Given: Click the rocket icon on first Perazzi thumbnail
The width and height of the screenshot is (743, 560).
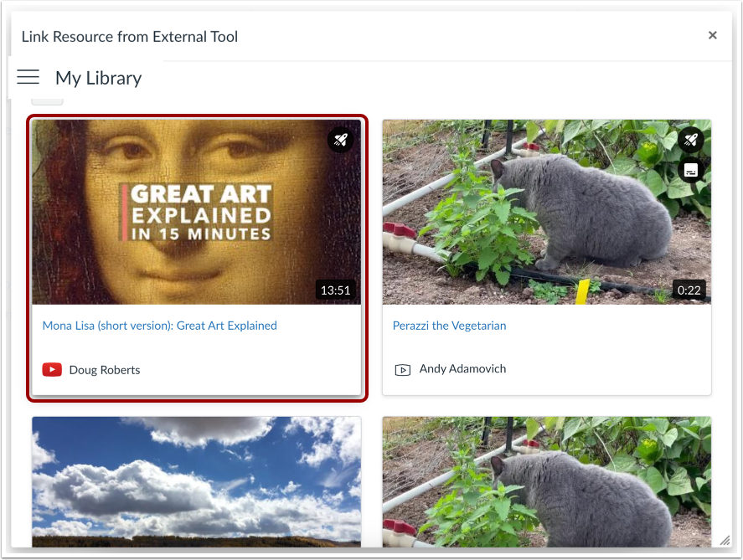Looking at the screenshot, I should point(691,140).
